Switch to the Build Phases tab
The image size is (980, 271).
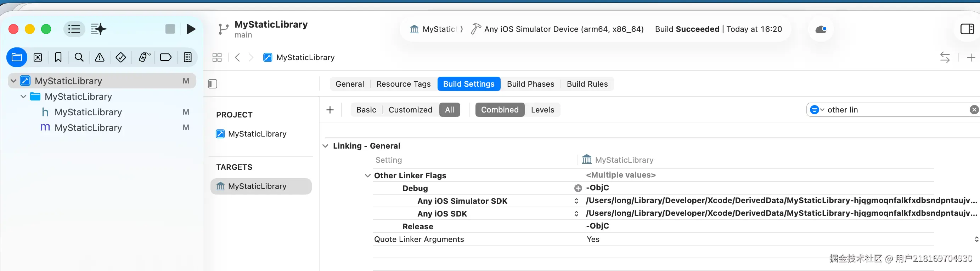tap(531, 84)
